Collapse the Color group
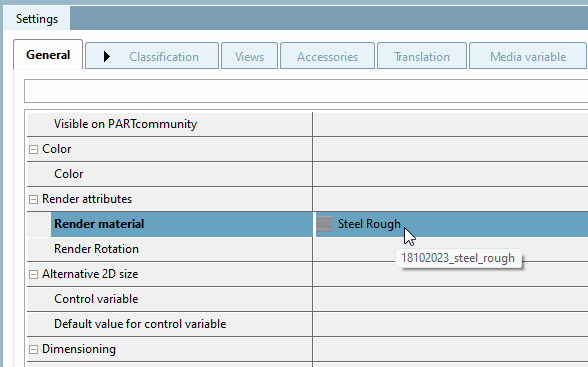588x367 pixels. (x=33, y=149)
